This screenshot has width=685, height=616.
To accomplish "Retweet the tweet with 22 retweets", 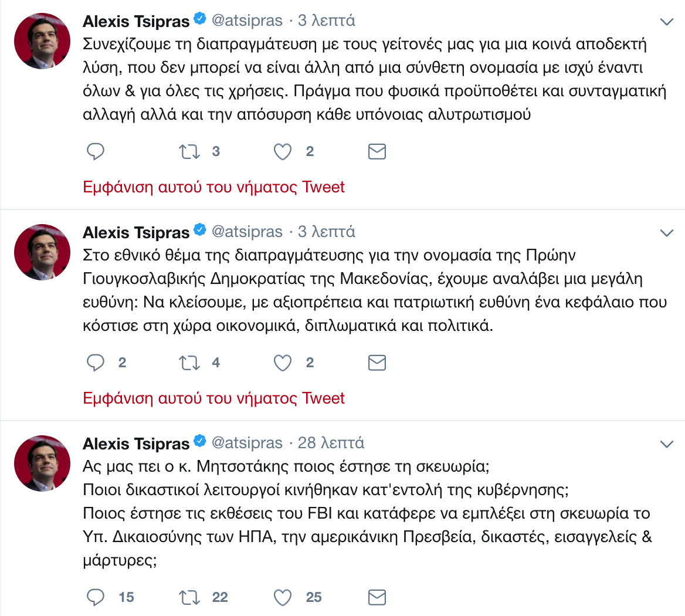I will (x=189, y=598).
